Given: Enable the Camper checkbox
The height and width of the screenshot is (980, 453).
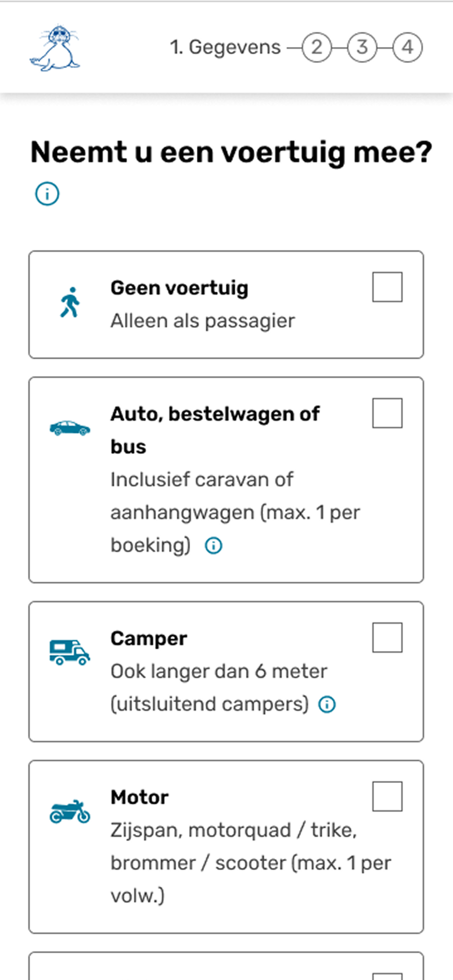Looking at the screenshot, I should click(x=387, y=638).
